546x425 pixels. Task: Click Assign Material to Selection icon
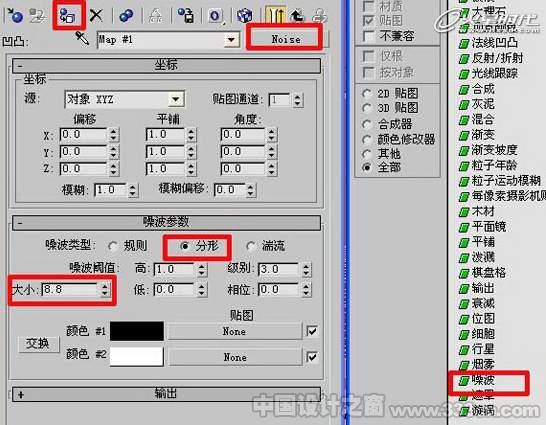pyautogui.click(x=69, y=16)
